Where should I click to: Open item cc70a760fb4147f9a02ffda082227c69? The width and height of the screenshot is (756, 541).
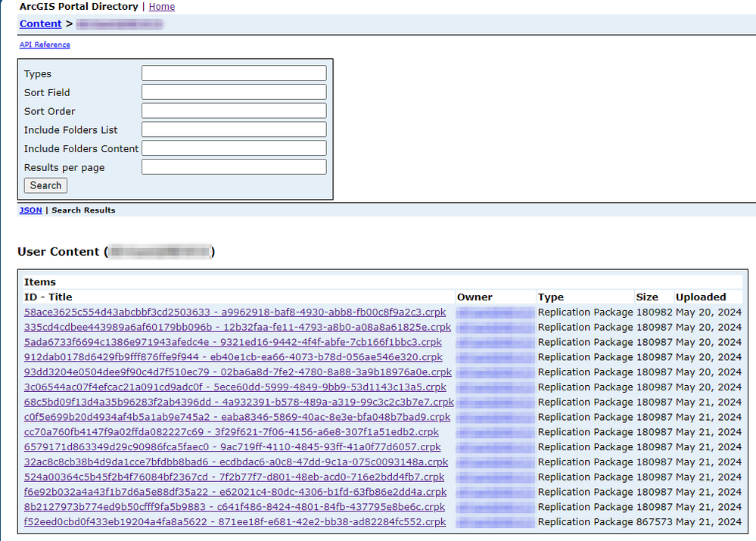click(232, 432)
